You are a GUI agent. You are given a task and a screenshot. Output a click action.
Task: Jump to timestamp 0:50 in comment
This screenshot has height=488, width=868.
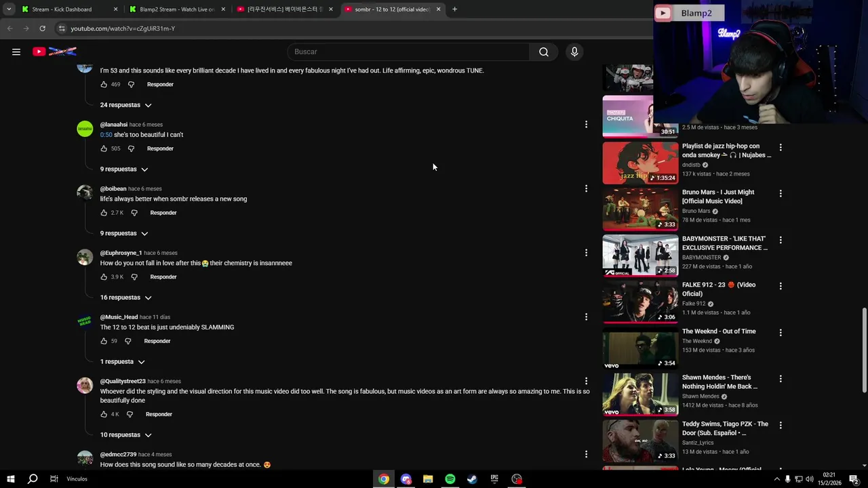pos(106,135)
